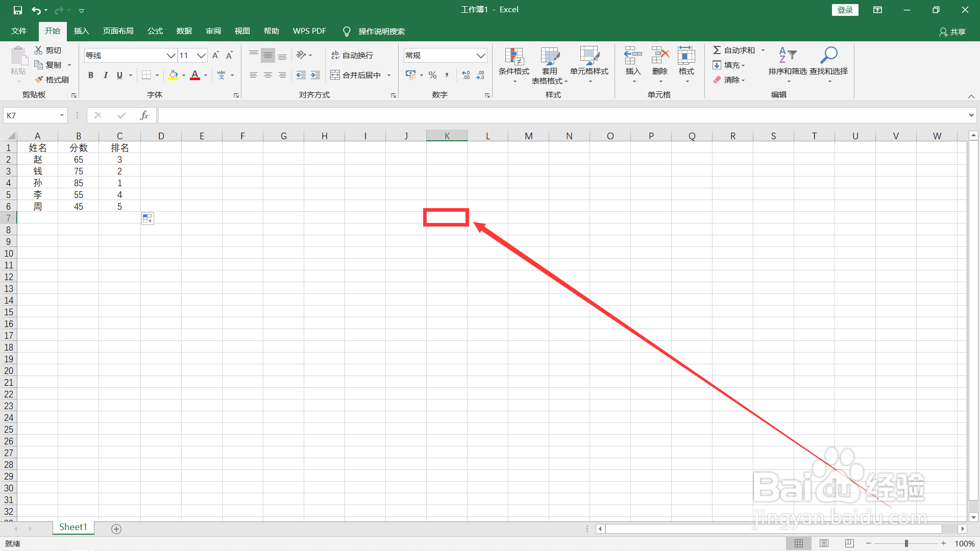
Task: Open the 插入 ribbon tab
Action: [81, 31]
